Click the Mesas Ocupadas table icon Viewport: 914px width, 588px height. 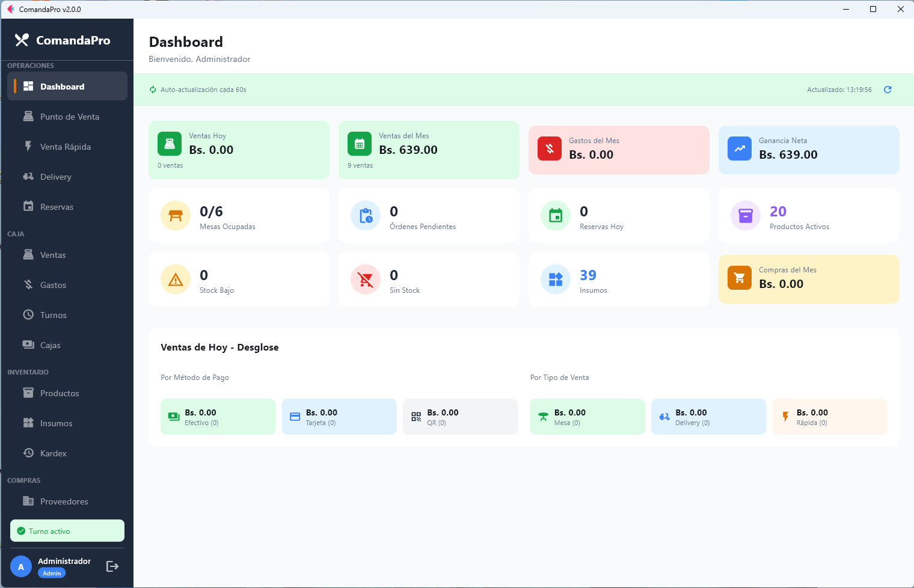(176, 215)
